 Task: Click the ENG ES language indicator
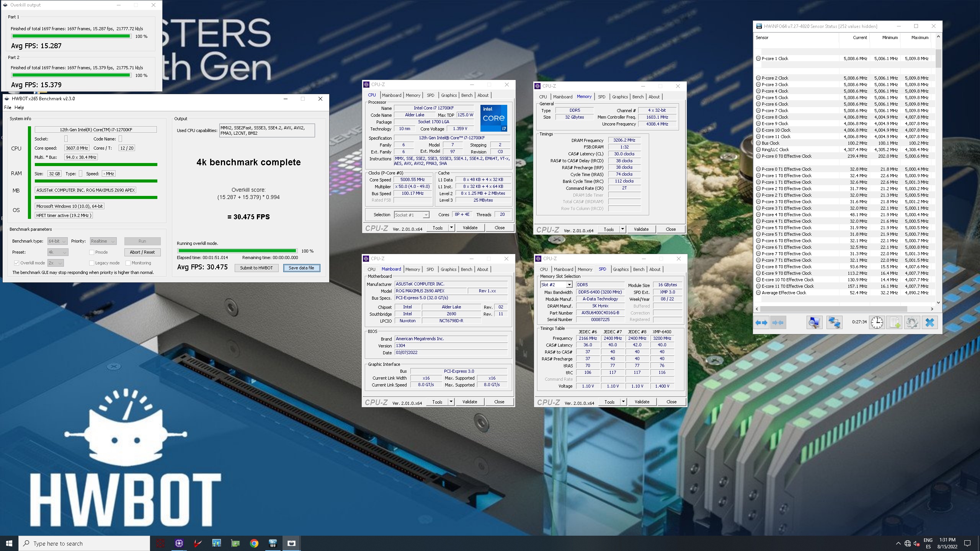(928, 543)
